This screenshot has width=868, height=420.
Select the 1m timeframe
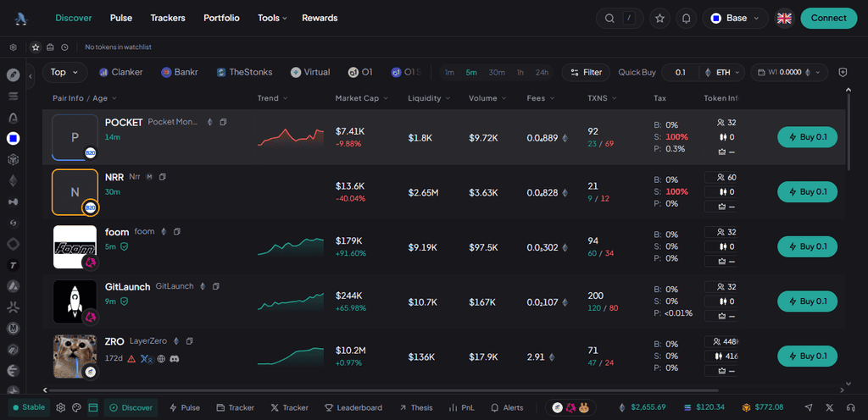pos(449,72)
